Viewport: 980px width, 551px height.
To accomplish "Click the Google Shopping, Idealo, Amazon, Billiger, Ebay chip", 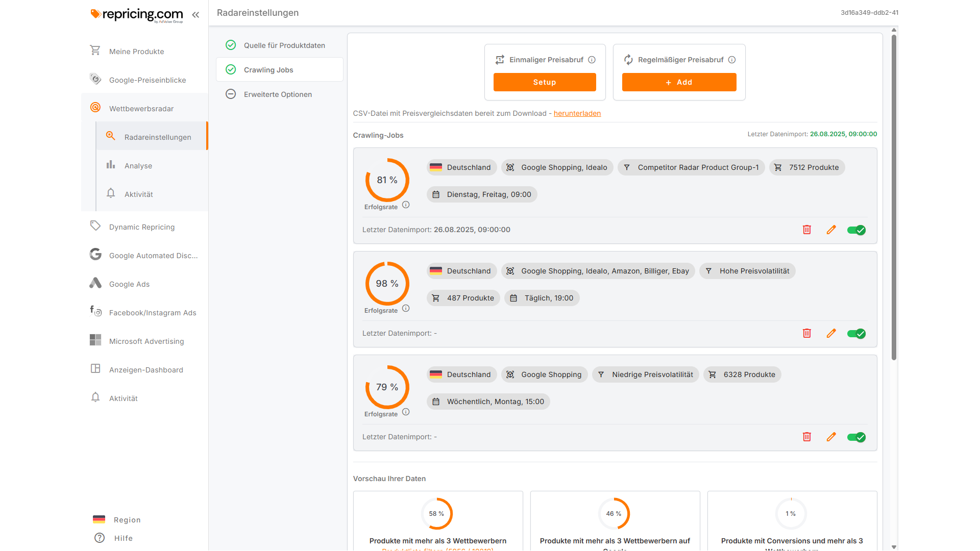I will [x=598, y=271].
